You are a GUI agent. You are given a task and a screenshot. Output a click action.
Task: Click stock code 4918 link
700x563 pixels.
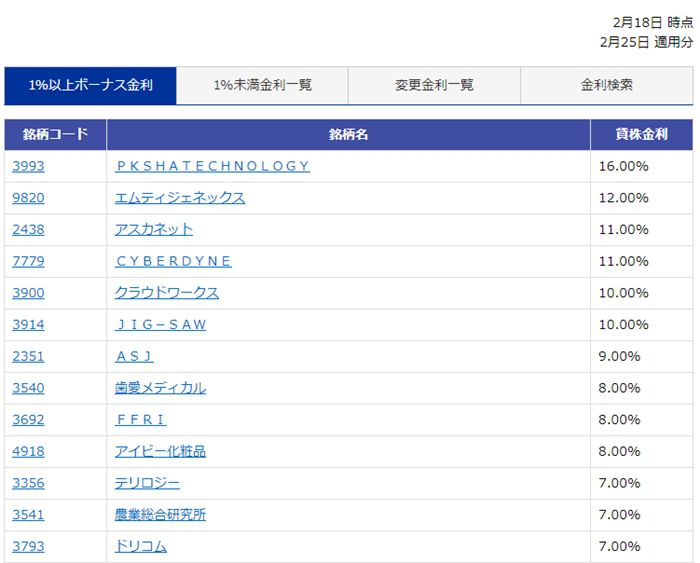pyautogui.click(x=28, y=452)
